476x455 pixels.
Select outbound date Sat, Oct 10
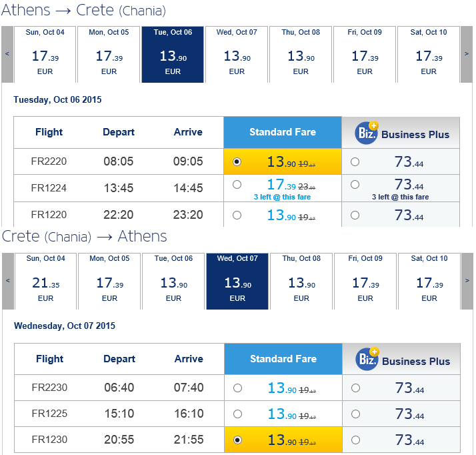429,54
